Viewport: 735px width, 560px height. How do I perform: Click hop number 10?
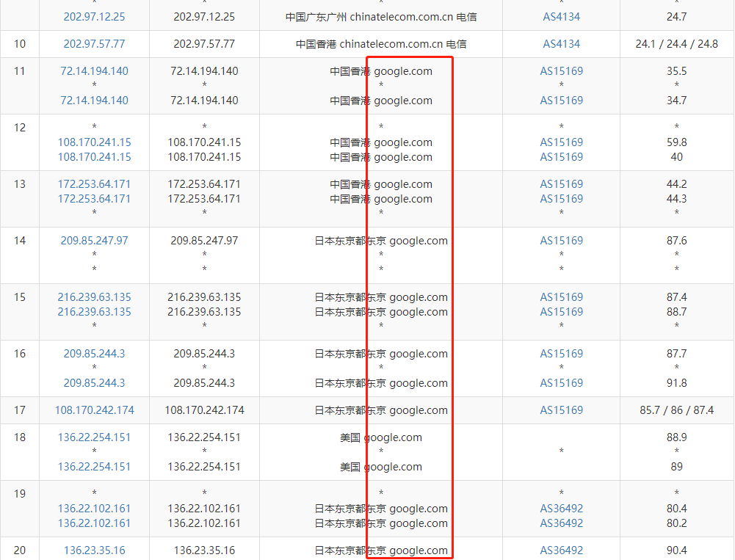[20, 44]
